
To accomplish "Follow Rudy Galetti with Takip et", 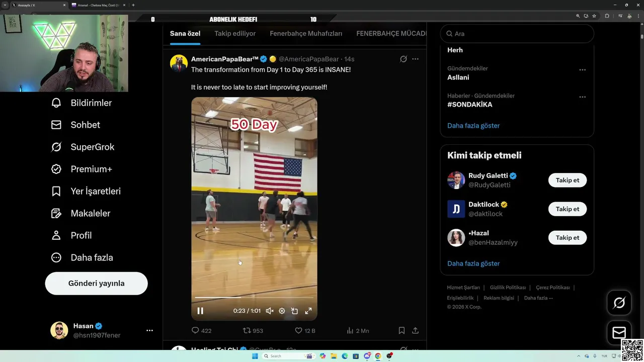I will pyautogui.click(x=568, y=180).
